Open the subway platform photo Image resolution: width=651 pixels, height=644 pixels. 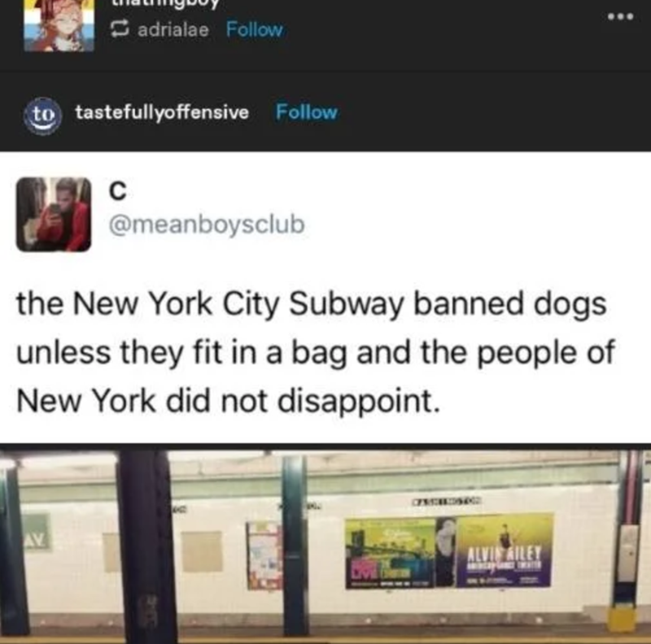325,544
